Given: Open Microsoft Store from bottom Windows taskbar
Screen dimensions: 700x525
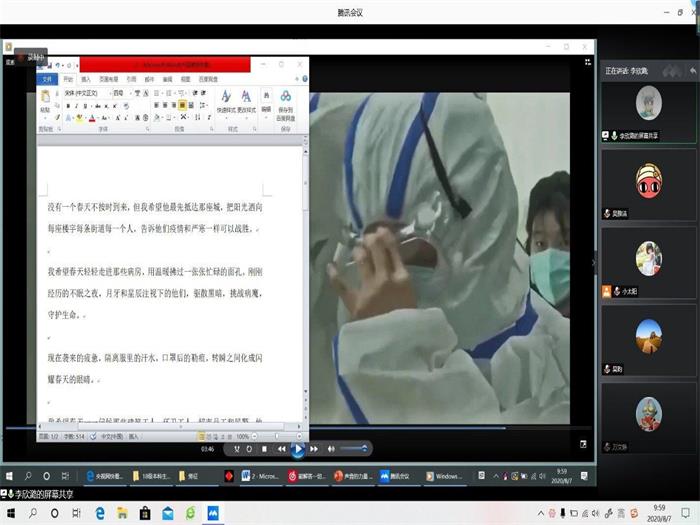Looking at the screenshot, I should click(x=145, y=513).
